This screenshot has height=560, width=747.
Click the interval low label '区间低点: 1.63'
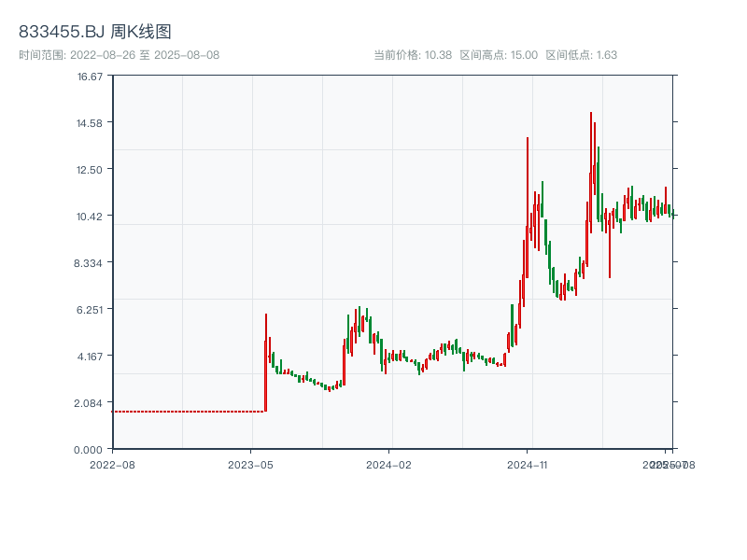point(581,55)
